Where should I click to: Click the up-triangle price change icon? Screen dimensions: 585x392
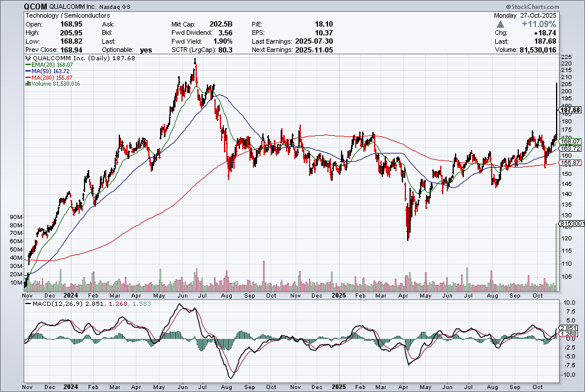click(x=500, y=24)
